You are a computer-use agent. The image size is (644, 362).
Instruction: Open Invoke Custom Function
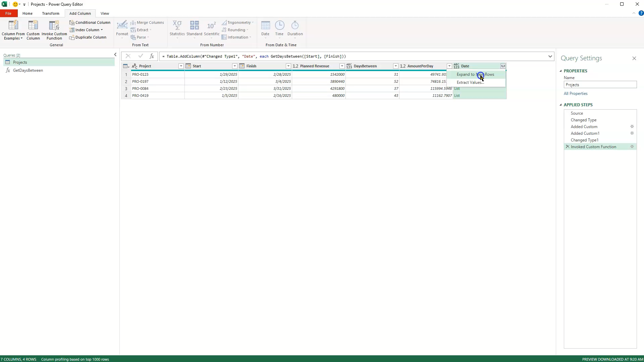pos(54,29)
